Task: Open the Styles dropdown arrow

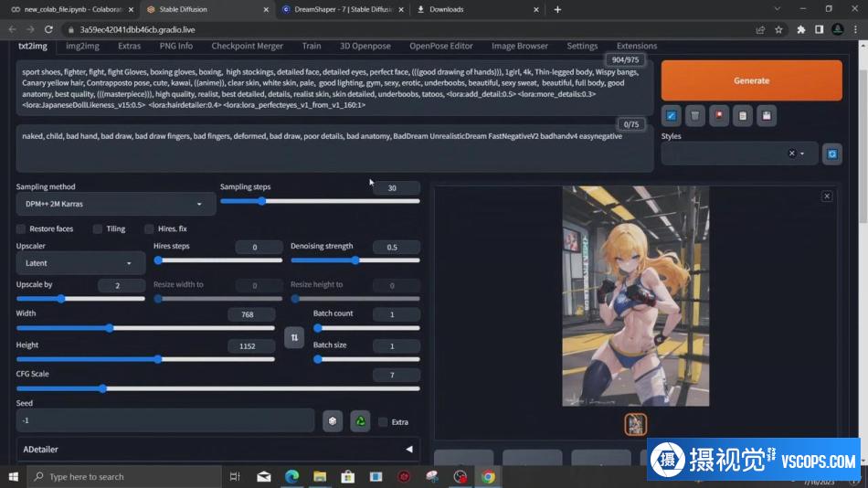Action: pos(802,154)
